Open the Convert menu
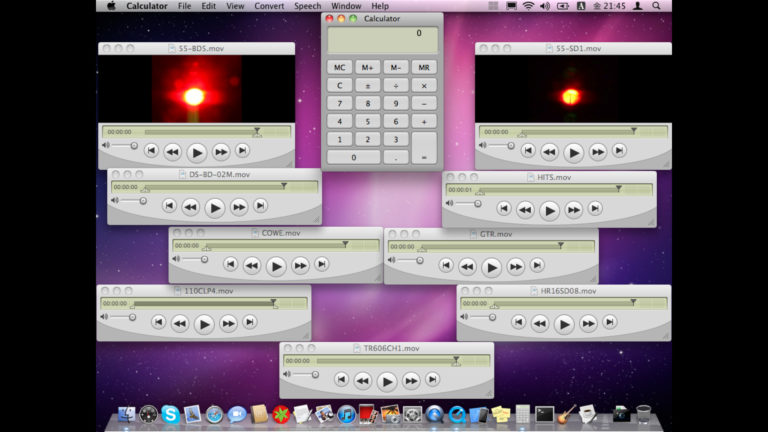 click(x=269, y=6)
